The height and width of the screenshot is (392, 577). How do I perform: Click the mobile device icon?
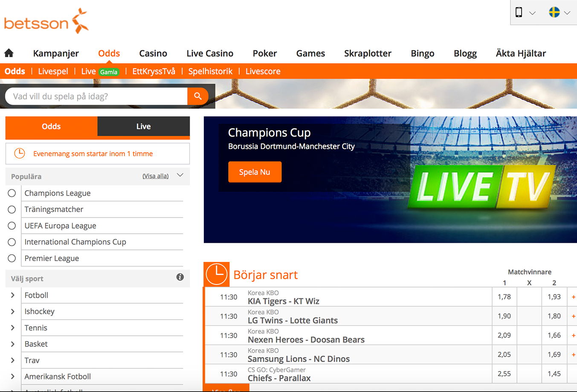pos(519,12)
